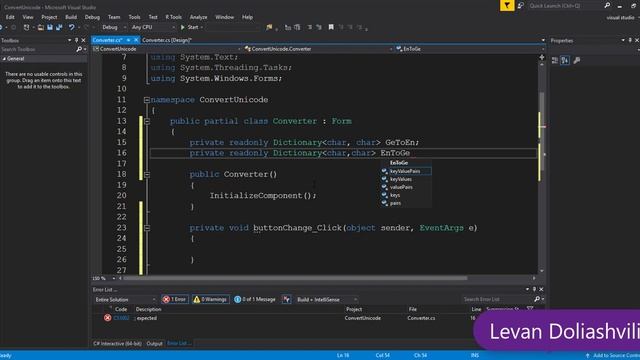Image resolution: width=640 pixels, height=360 pixels.
Task: Collapse the General group in Toolbox
Action: coord(4,59)
